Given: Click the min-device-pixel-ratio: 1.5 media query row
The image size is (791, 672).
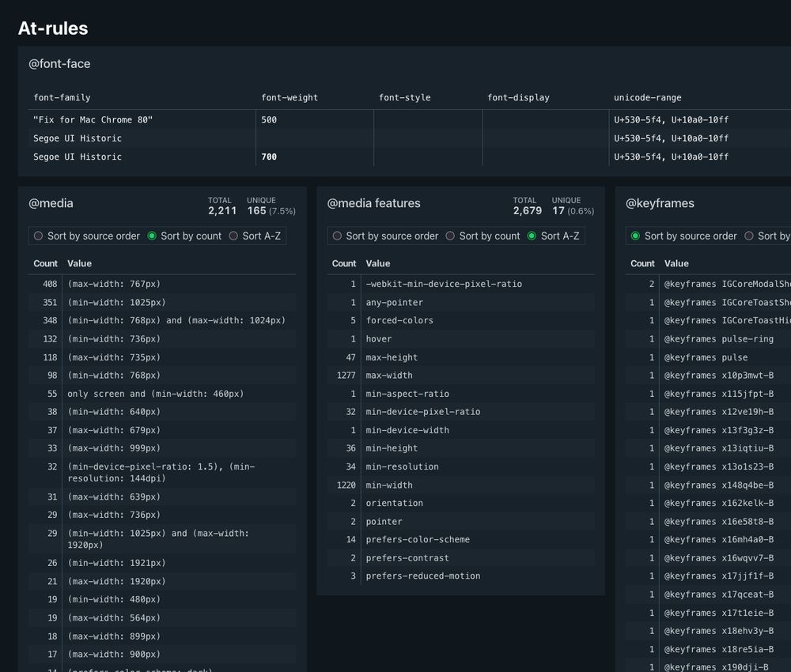Looking at the screenshot, I should (x=162, y=472).
